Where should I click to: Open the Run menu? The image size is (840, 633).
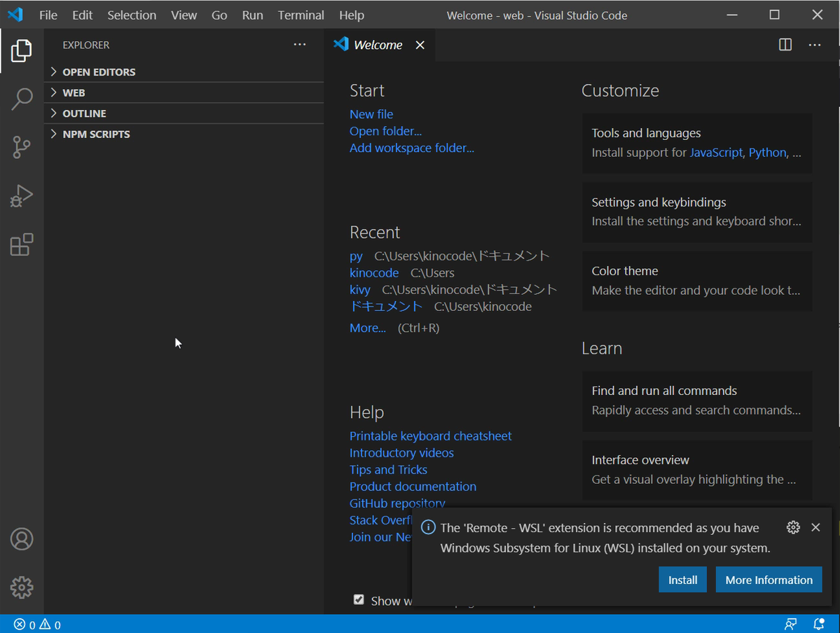coord(252,15)
